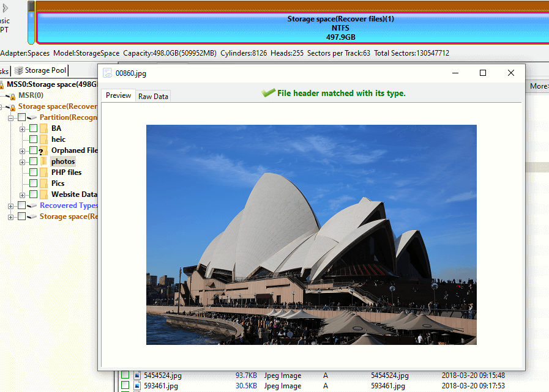Select the Recovered Types tree entry
The width and height of the screenshot is (549, 392).
tap(69, 205)
